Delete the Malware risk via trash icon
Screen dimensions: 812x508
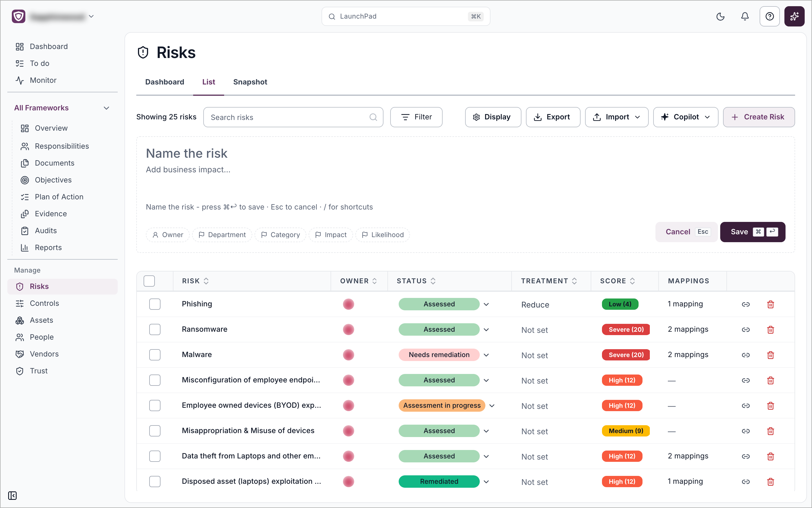click(770, 355)
